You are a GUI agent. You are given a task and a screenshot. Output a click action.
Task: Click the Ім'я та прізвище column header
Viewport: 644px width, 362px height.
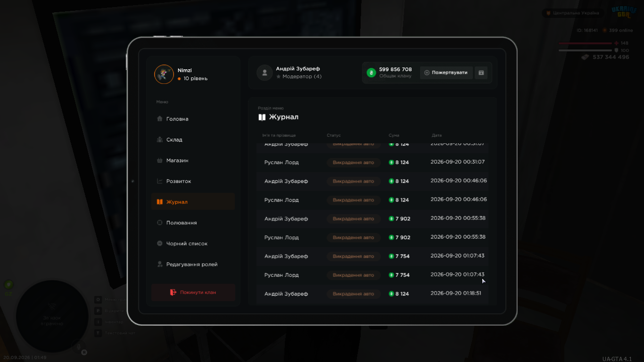[x=279, y=136]
